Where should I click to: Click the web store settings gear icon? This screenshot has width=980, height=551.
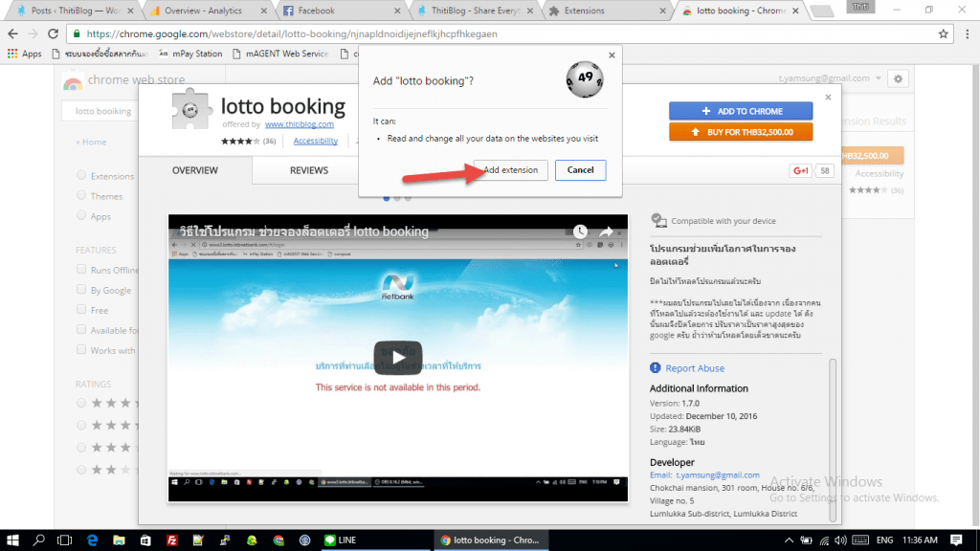[898, 78]
